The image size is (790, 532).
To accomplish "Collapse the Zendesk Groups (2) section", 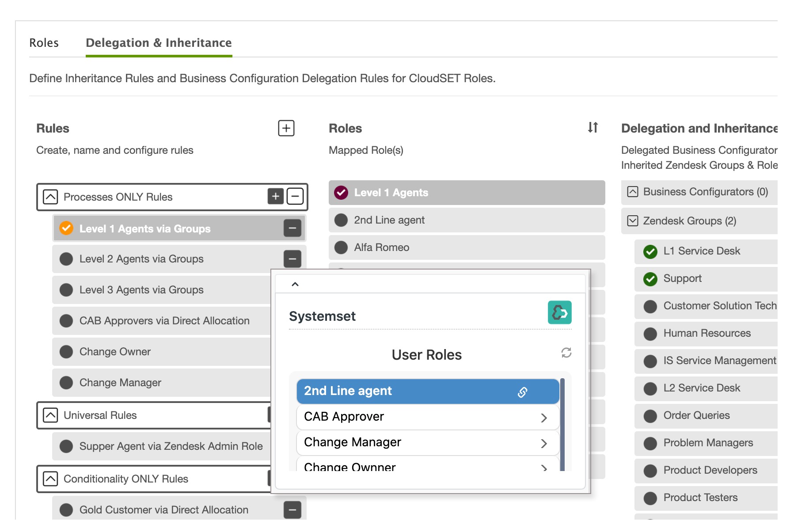I will pos(633,221).
